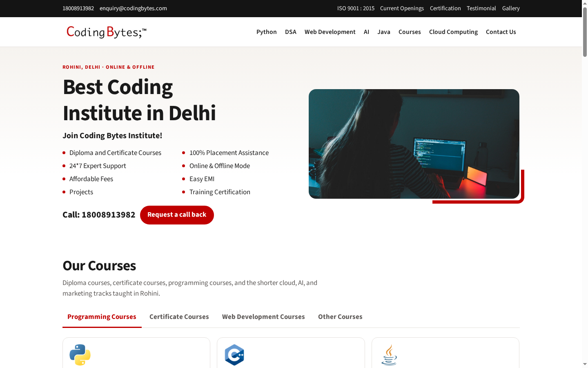588x368 pixels.
Task: Open the Testimonial link
Action: [x=481, y=9]
